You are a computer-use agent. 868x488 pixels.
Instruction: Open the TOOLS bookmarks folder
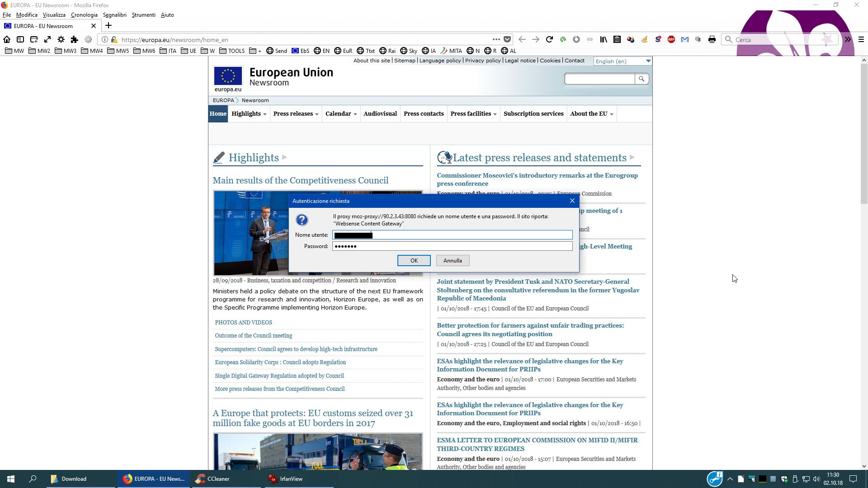[232, 51]
